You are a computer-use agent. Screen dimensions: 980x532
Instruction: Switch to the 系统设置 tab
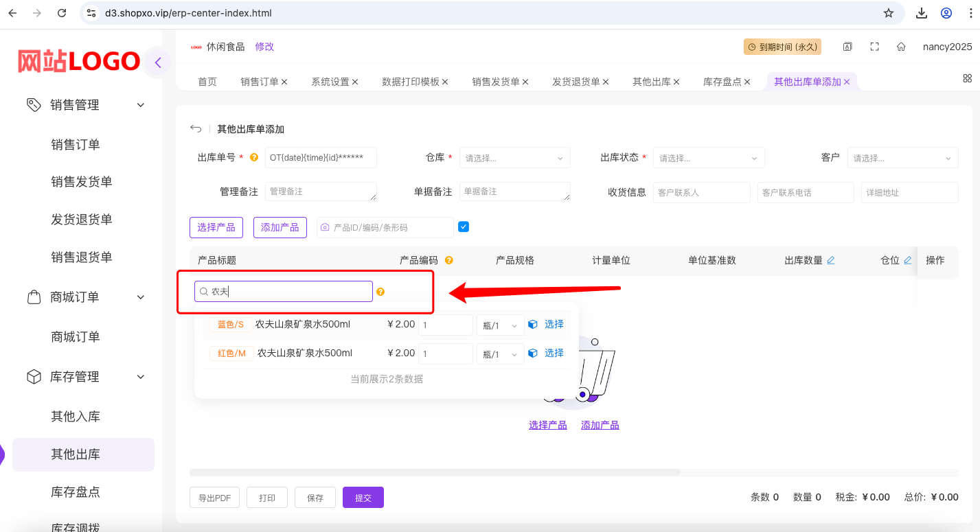[x=330, y=82]
